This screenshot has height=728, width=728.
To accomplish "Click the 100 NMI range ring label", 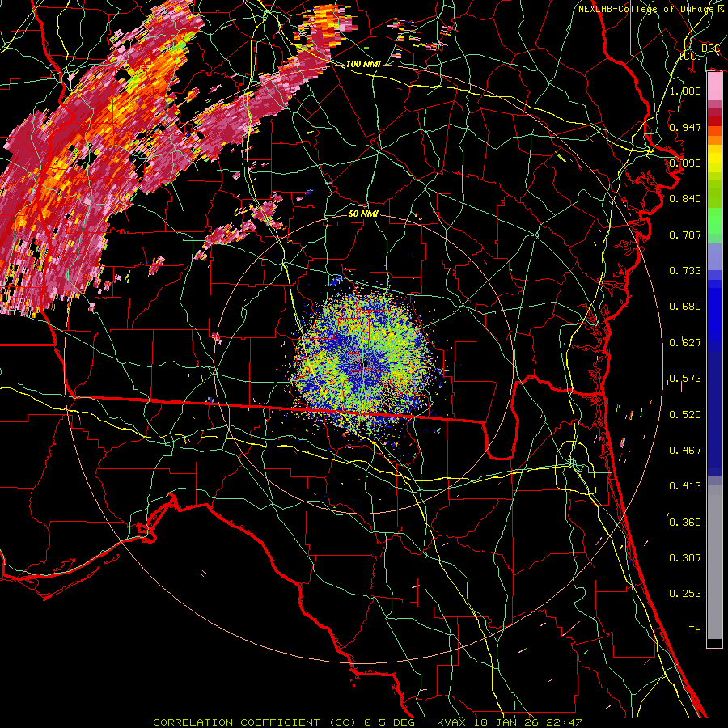I will pos(363,64).
